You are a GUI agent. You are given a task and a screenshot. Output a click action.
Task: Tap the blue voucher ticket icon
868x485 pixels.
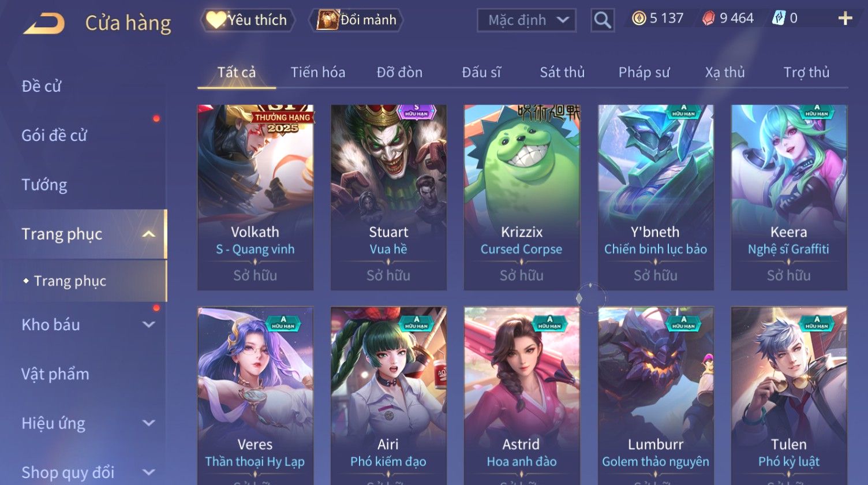click(779, 18)
